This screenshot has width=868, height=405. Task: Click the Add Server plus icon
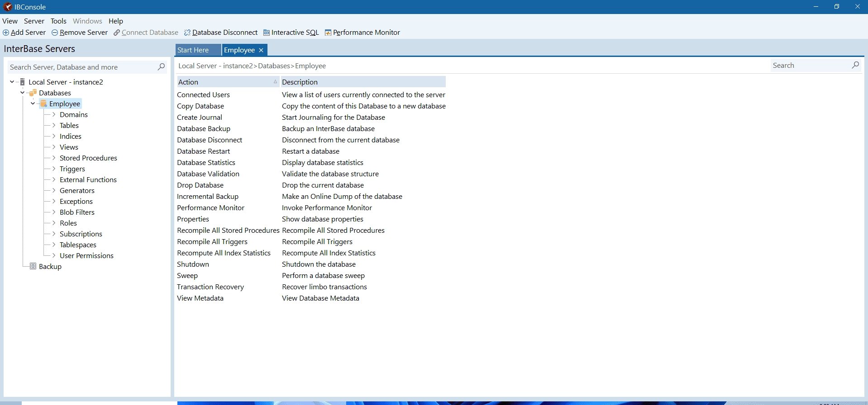[6, 33]
